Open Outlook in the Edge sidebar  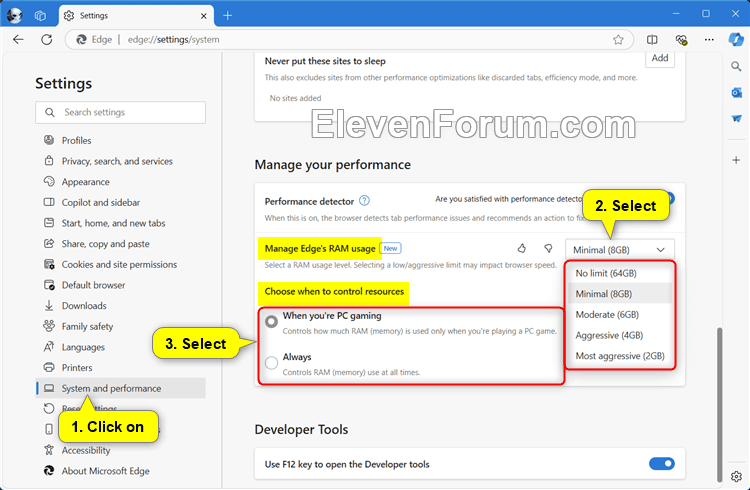pyautogui.click(x=736, y=92)
